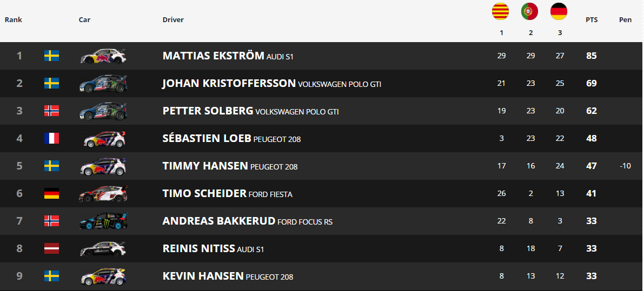
Task: Open Johan Kristoffersson driver name
Action: pos(229,83)
